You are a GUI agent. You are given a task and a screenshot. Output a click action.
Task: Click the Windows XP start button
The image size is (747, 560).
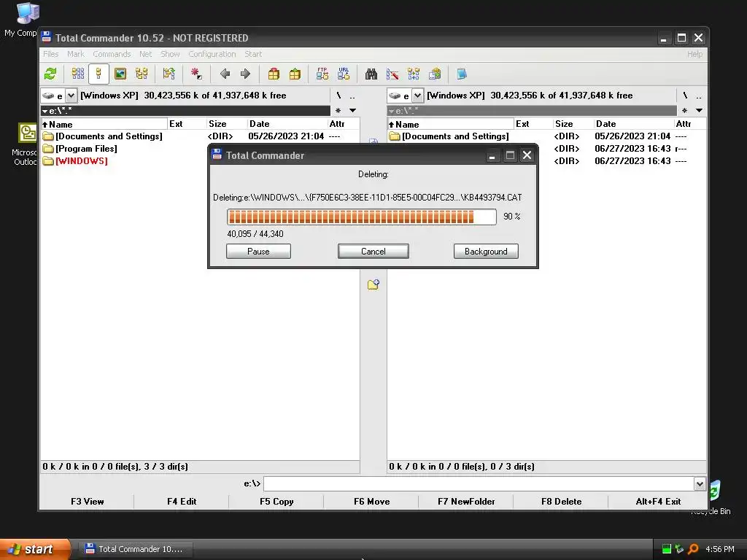coord(35,549)
